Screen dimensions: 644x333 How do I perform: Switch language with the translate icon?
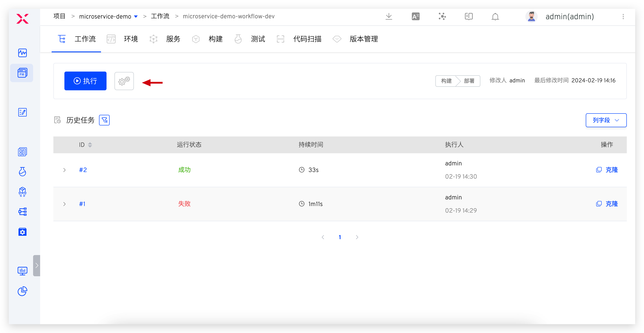click(416, 17)
